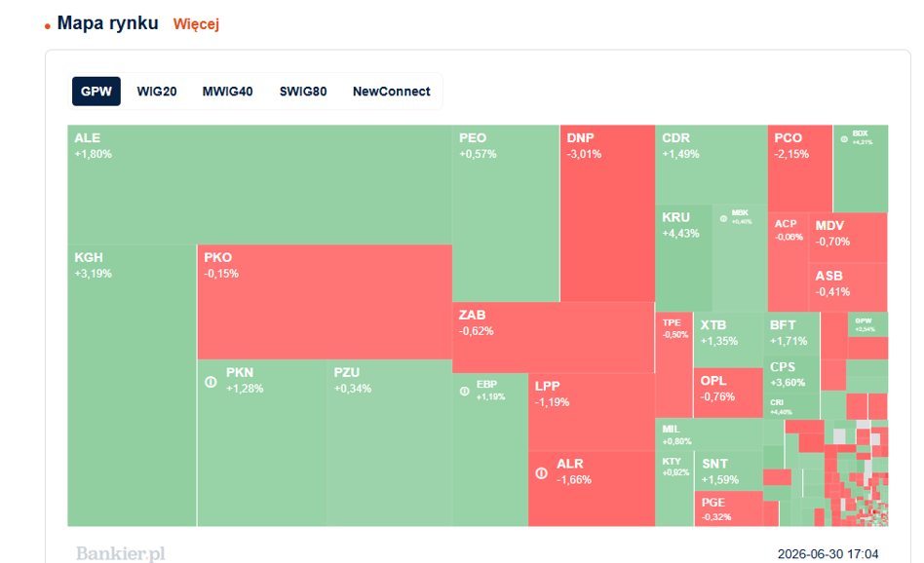Click the info icon beside PKN
This screenshot has height=563, width=924.
pos(211,382)
